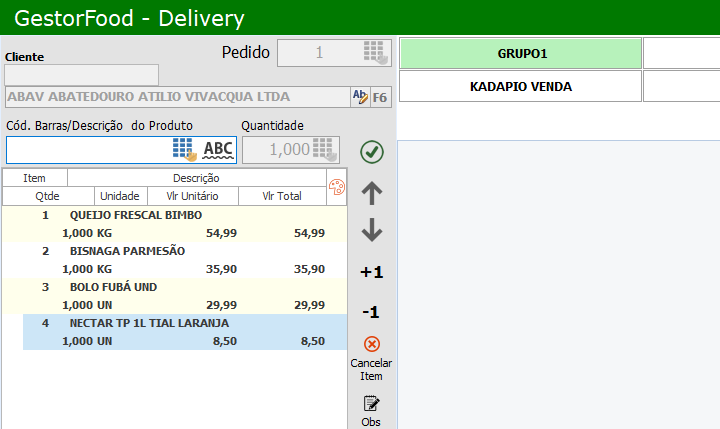This screenshot has width=720, height=429.
Task: Select the BISNAGA PARMESÃO item row
Action: [x=174, y=260]
